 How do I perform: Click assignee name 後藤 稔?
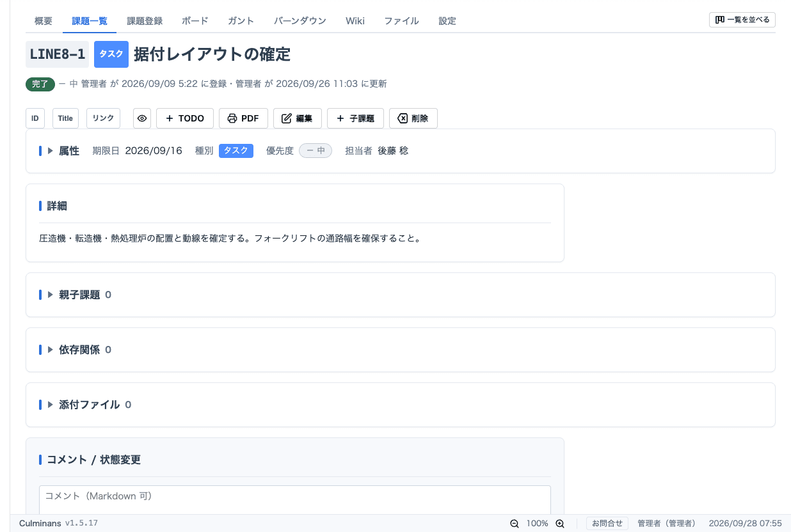[x=393, y=151]
